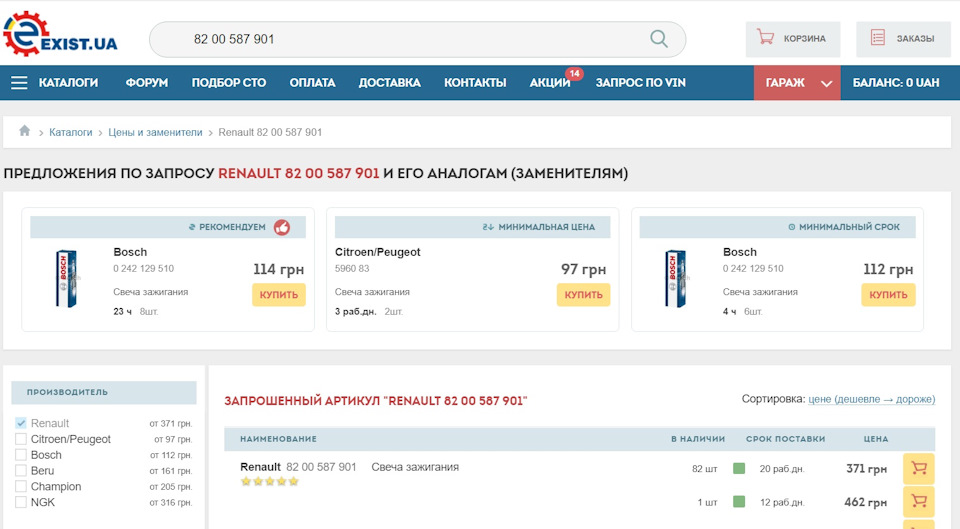Check the Champion manufacturer filter
This screenshot has height=529, width=960.
(21, 486)
